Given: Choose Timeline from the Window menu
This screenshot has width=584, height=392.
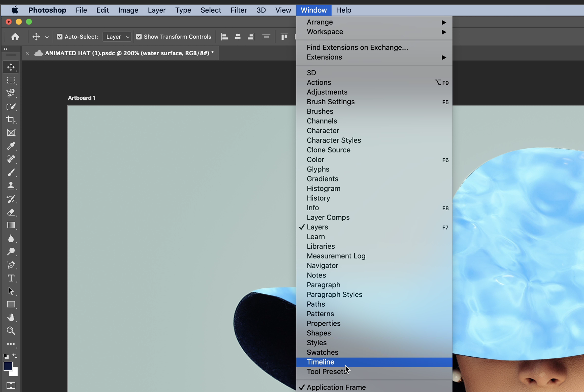Looking at the screenshot, I should [x=374, y=362].
